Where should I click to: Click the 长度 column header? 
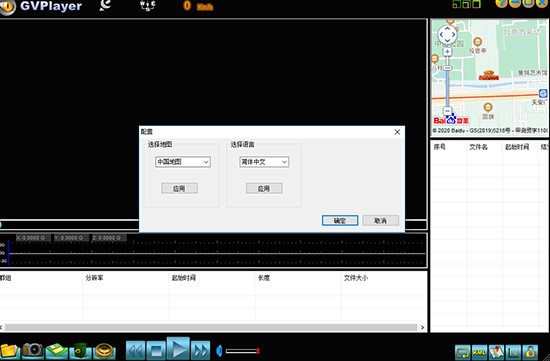264,278
